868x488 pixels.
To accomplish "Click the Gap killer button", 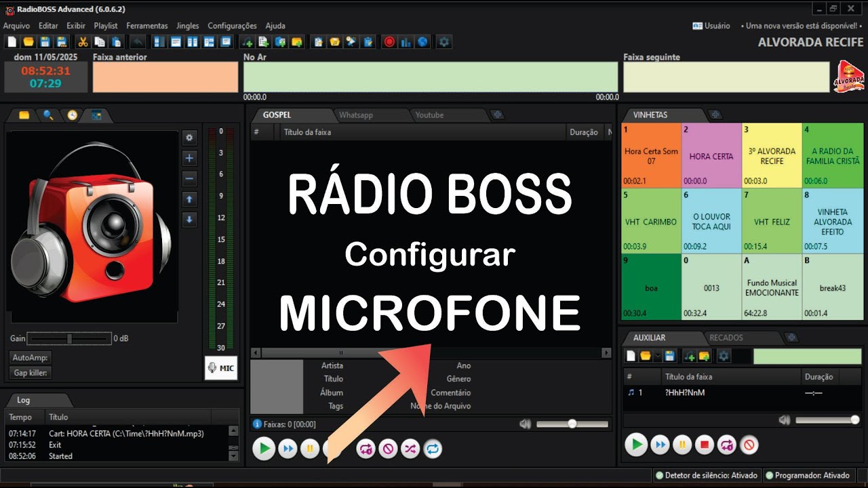I will click(31, 373).
